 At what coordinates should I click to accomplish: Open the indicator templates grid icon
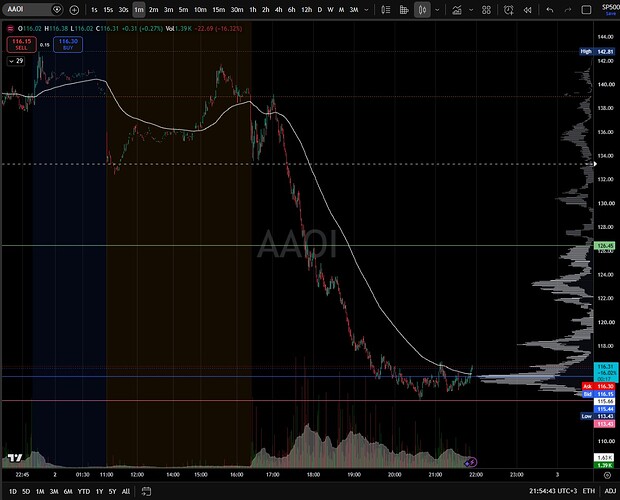coord(486,10)
